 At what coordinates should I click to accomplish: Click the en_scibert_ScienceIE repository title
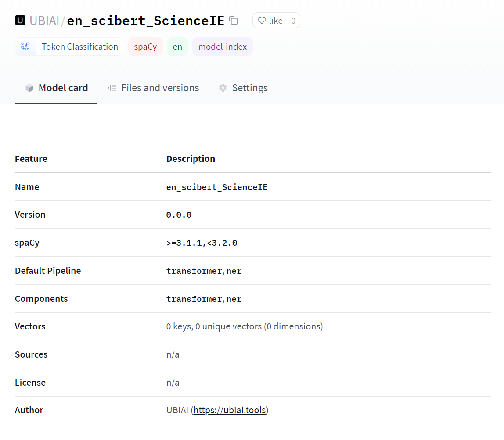coord(145,21)
